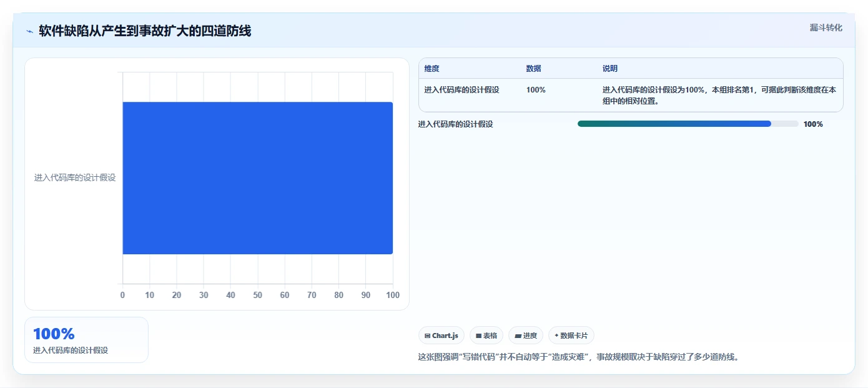Click the title 软件缺陷从产生到事故扩大的四道防线

coord(145,31)
